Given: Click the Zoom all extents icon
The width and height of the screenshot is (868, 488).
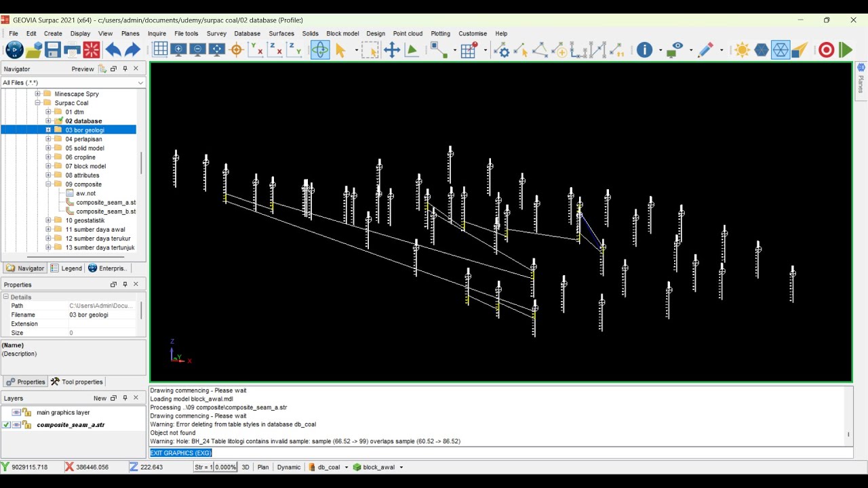Looking at the screenshot, I should click(x=217, y=49).
